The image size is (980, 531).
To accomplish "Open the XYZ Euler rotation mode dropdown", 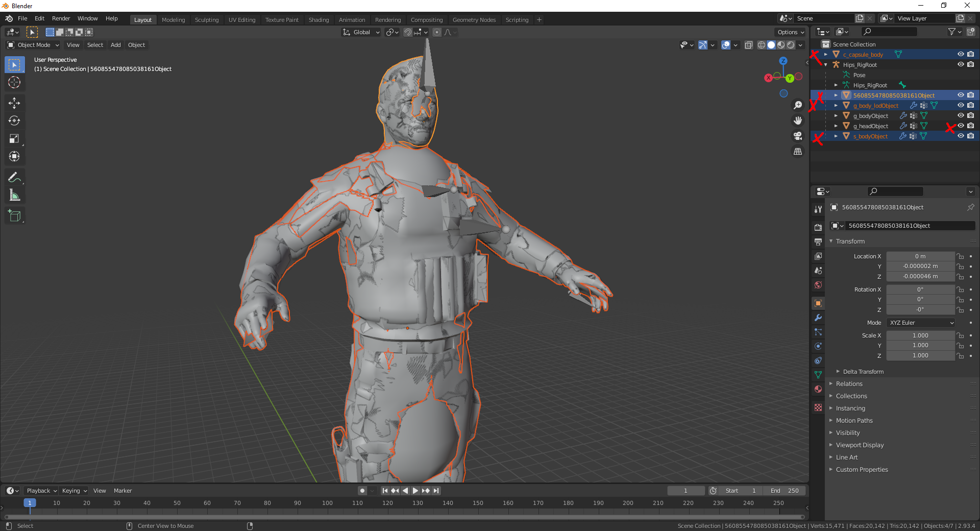I will (x=921, y=323).
